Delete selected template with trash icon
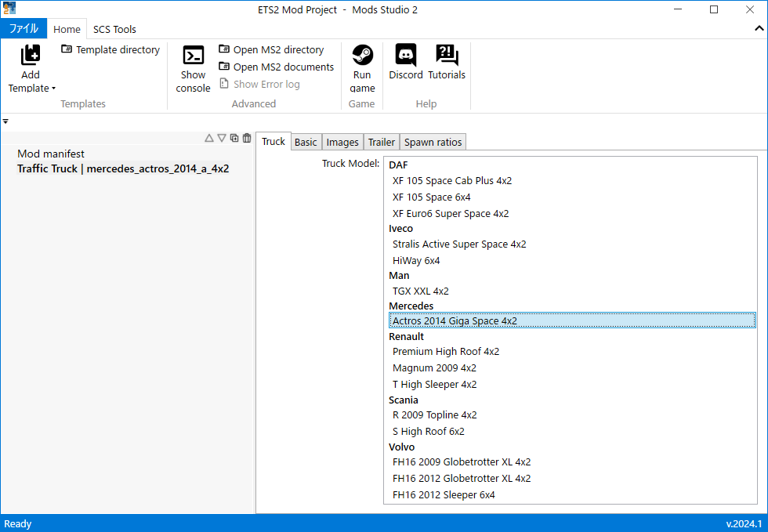 point(247,138)
